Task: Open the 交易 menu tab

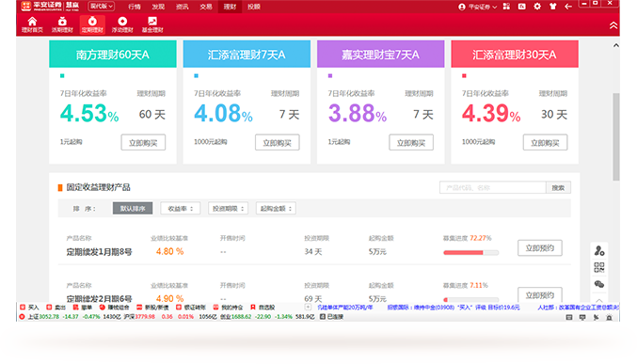Action: click(206, 7)
